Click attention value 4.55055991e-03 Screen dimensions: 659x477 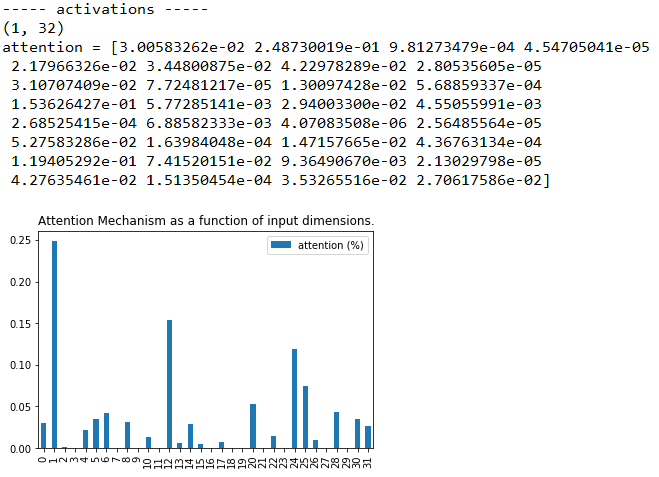pyautogui.click(x=479, y=104)
